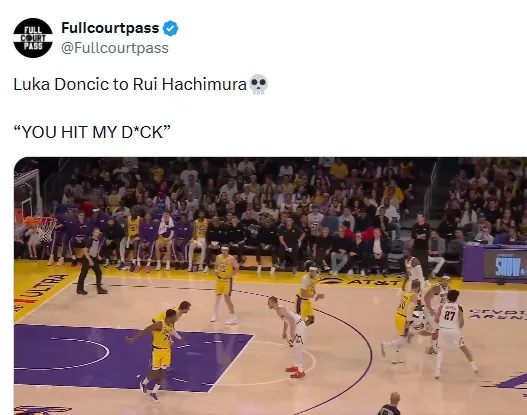The height and width of the screenshot is (415, 527).
Task: Click the blue verified checkmark badge
Action: (x=170, y=28)
